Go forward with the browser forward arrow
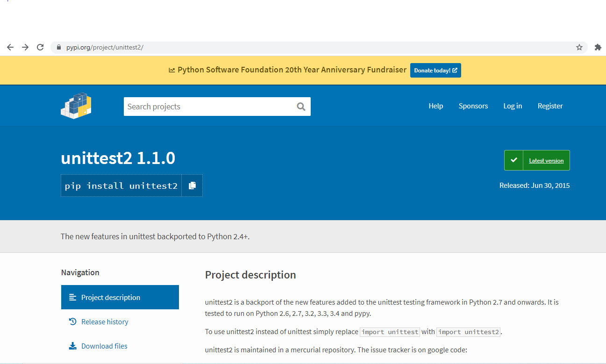Screen dimensions: 606x364 [x=25, y=47]
